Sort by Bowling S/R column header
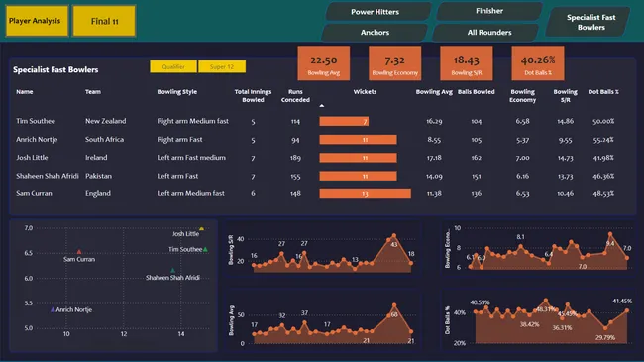 click(x=565, y=96)
